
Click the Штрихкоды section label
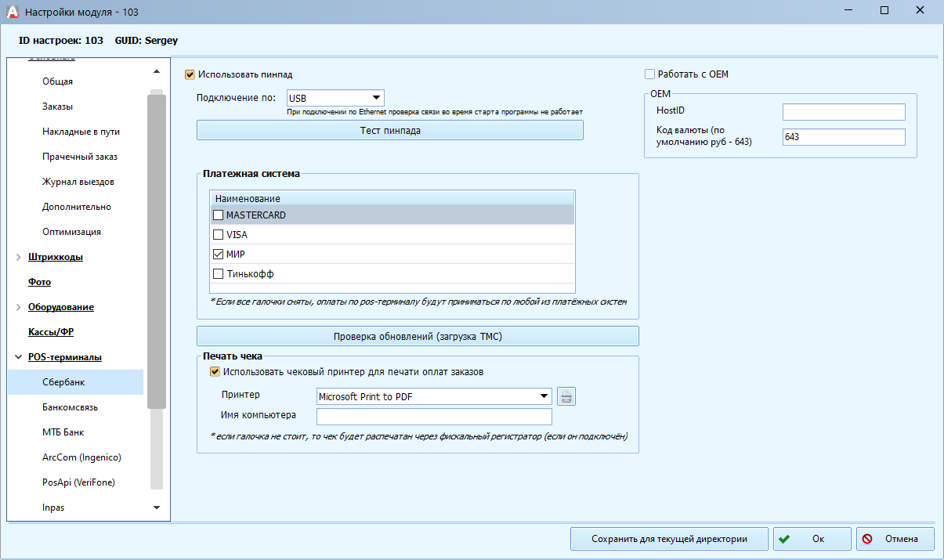pos(55,257)
